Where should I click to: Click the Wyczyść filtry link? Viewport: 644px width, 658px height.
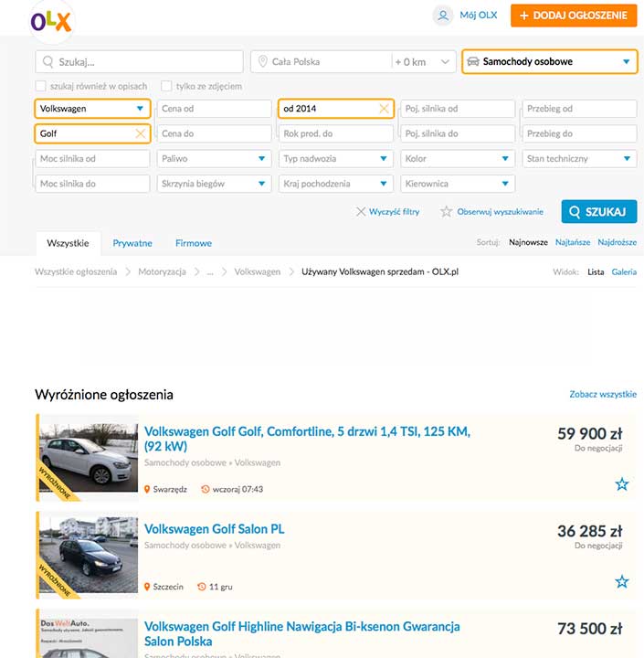click(394, 212)
